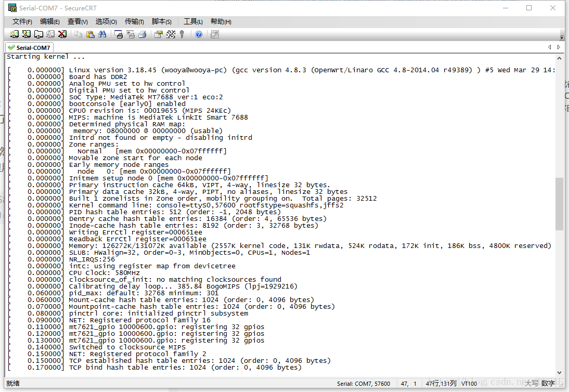Image resolution: width=569 pixels, height=392 pixels.
Task: Click tab strip scroll right arrow
Action: pyautogui.click(x=559, y=47)
